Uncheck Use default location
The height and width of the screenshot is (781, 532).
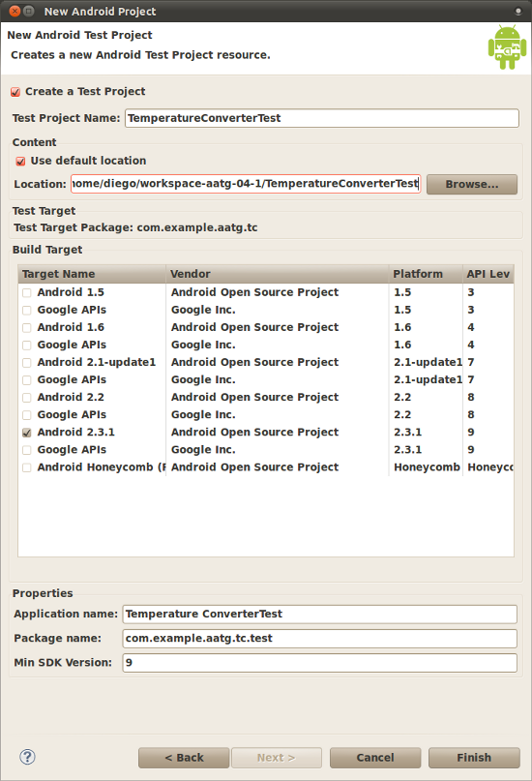(20, 162)
